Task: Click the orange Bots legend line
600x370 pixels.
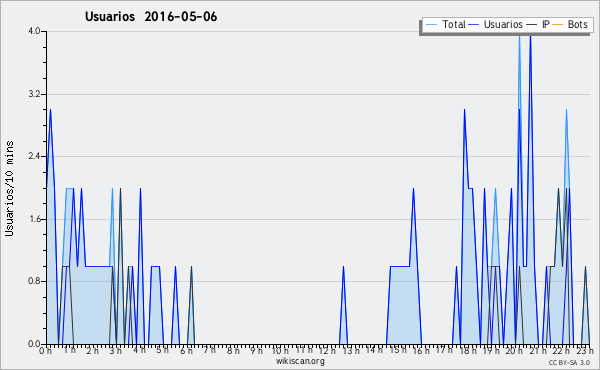Action: coord(558,25)
